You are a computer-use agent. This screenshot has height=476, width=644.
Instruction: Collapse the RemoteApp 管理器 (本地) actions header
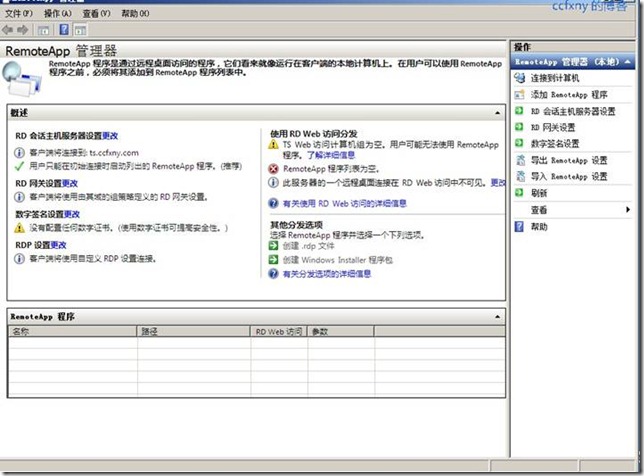[628, 62]
